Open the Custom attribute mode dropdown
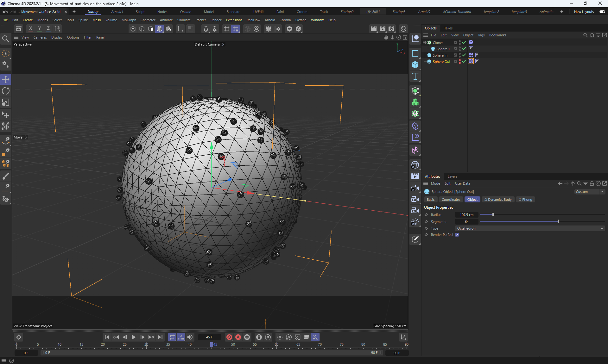 pos(589,192)
